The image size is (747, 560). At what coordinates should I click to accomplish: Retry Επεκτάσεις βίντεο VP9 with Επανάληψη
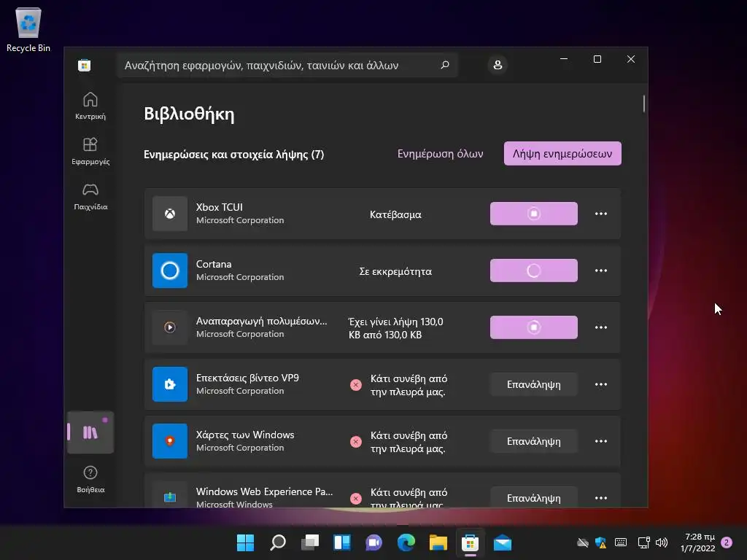[x=533, y=384]
